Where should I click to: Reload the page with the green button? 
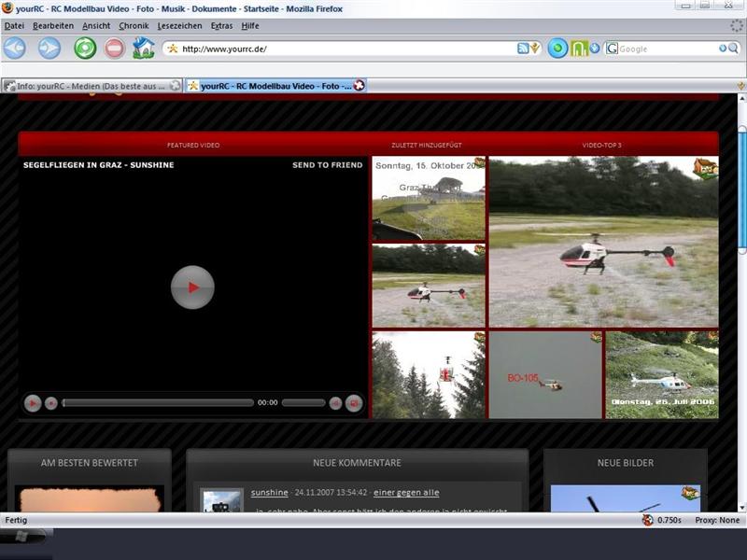coord(85,49)
